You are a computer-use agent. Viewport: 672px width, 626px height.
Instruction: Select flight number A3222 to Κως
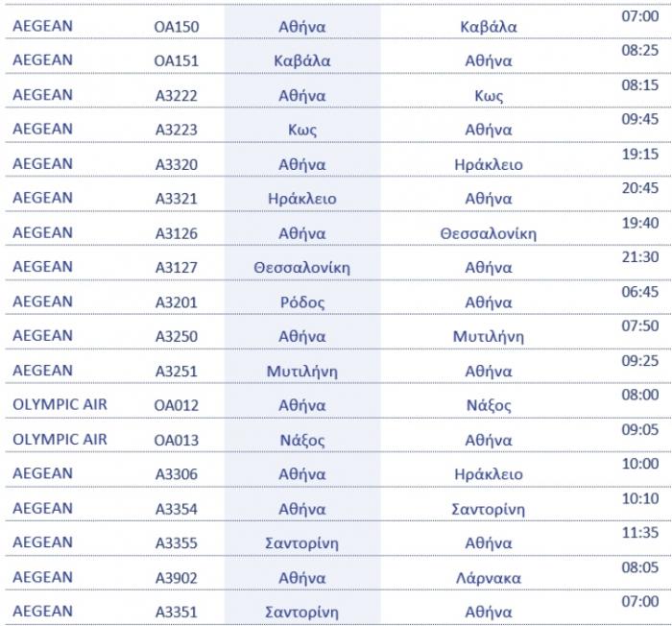pyautogui.click(x=176, y=96)
